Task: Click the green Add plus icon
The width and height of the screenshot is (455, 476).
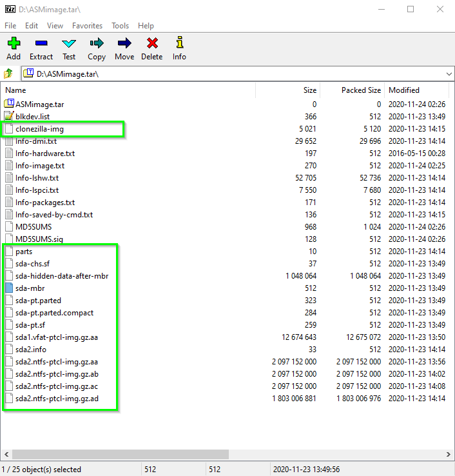Action: coord(14,43)
